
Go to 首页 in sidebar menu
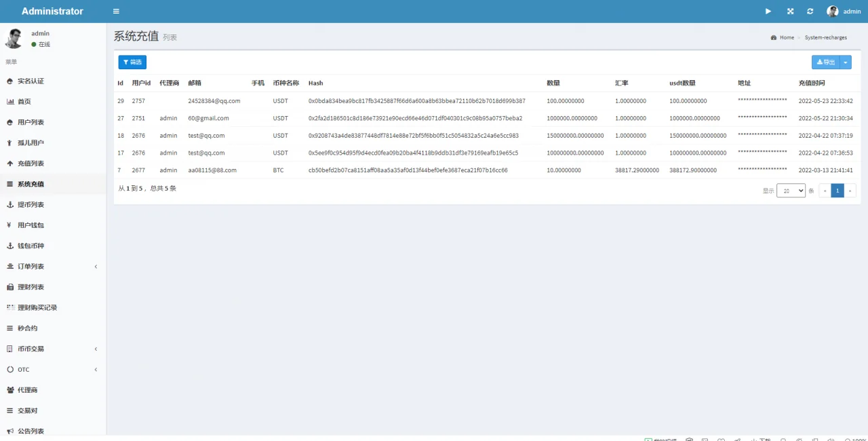click(x=24, y=102)
